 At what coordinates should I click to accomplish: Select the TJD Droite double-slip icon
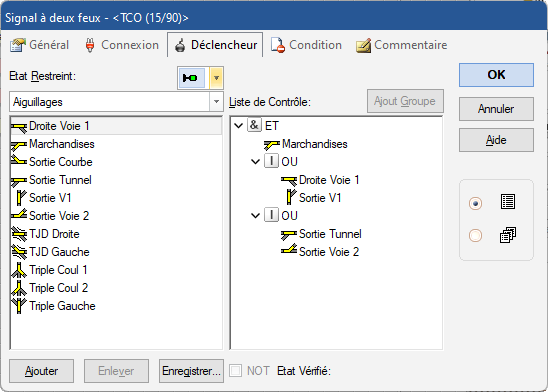[x=19, y=234]
